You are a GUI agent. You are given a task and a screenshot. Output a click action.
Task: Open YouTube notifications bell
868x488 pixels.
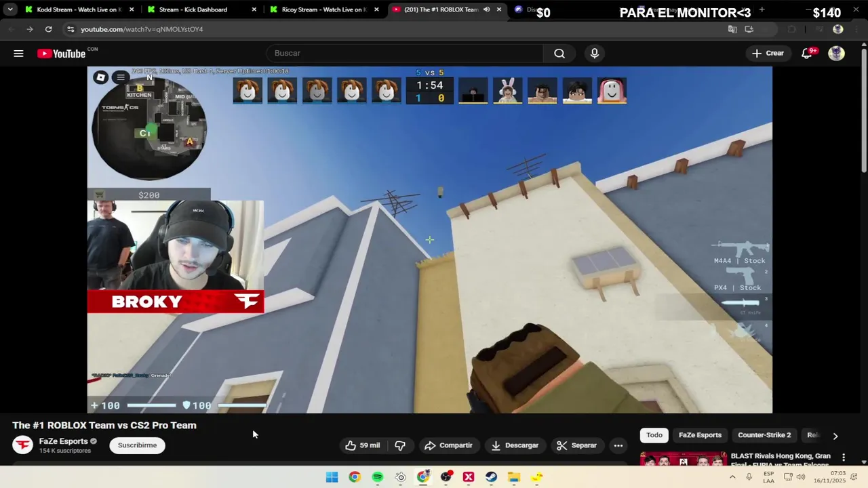point(807,54)
